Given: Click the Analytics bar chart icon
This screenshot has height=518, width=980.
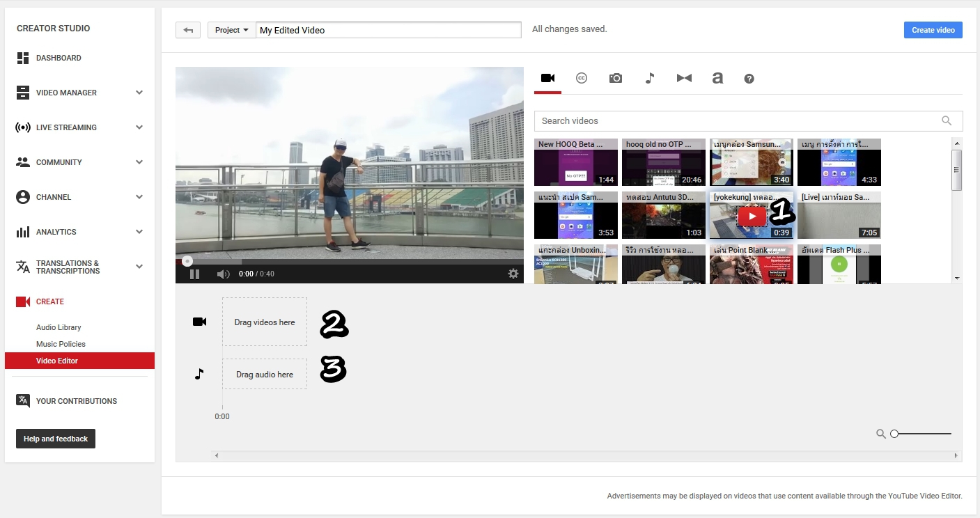Looking at the screenshot, I should pyautogui.click(x=23, y=232).
